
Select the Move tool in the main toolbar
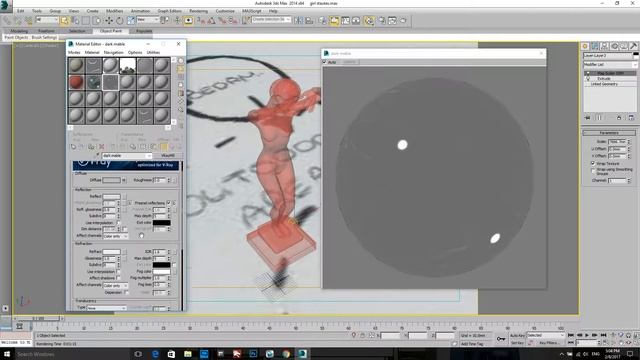[109, 20]
